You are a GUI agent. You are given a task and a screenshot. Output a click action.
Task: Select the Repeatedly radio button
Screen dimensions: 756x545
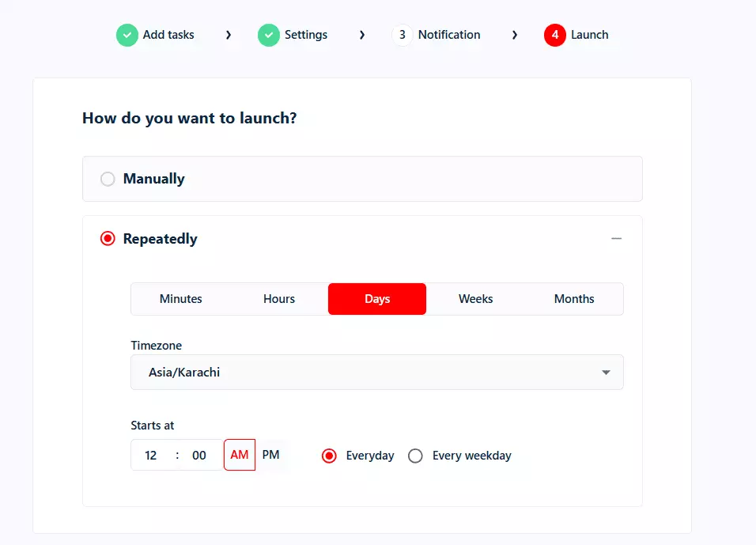108,239
